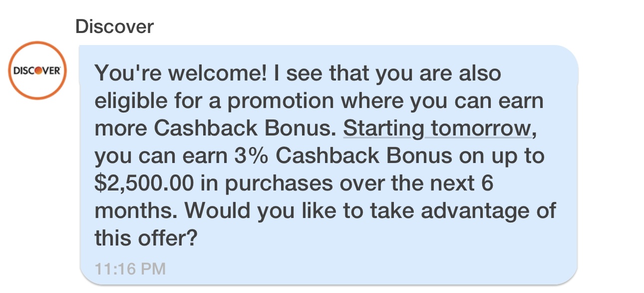This screenshot has width=644, height=293.
Task: Click the "$2,500.00" amount in message
Action: pyautogui.click(x=144, y=183)
